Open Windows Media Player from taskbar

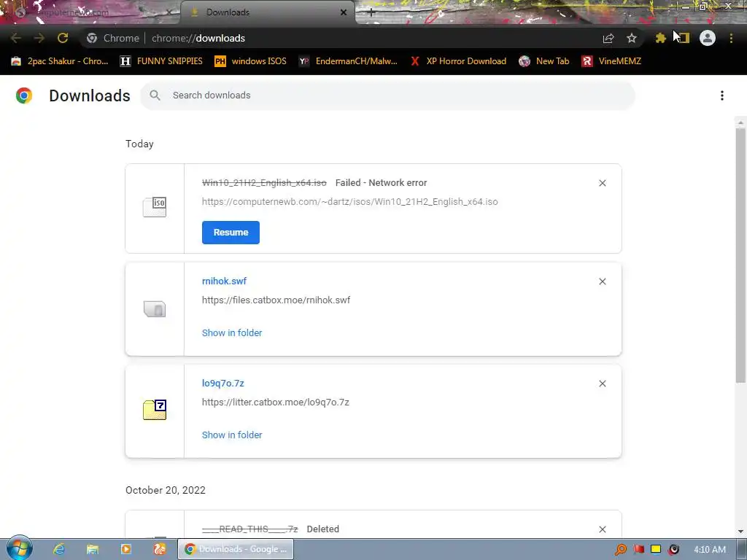point(125,549)
